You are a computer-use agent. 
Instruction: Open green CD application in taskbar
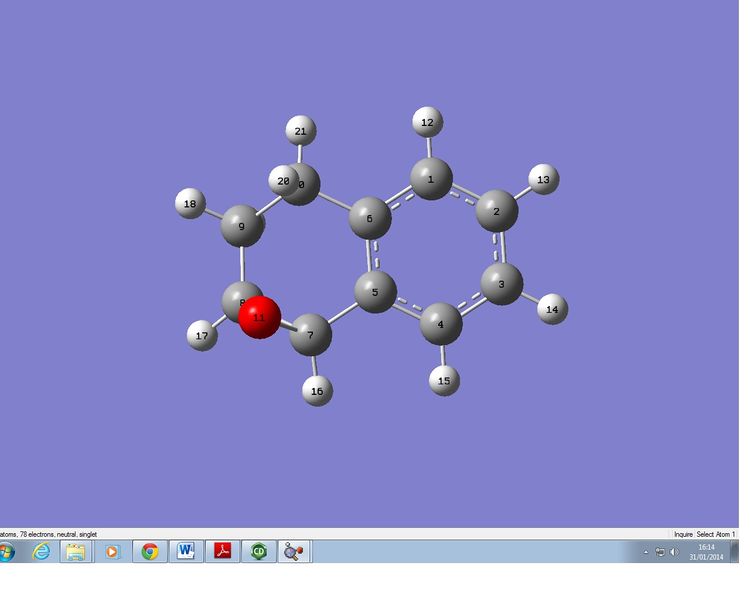point(259,552)
